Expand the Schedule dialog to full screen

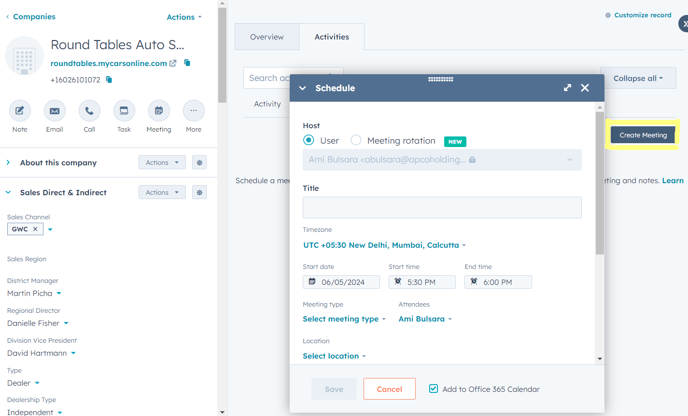coord(567,88)
